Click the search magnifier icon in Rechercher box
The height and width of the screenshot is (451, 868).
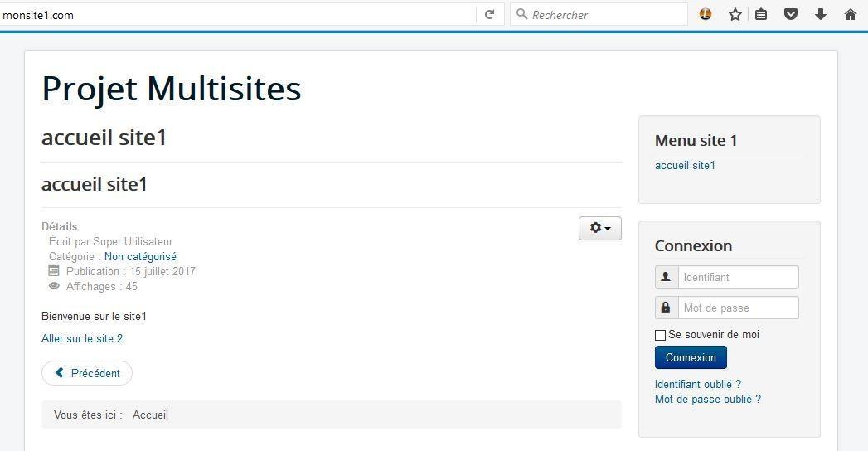point(521,14)
